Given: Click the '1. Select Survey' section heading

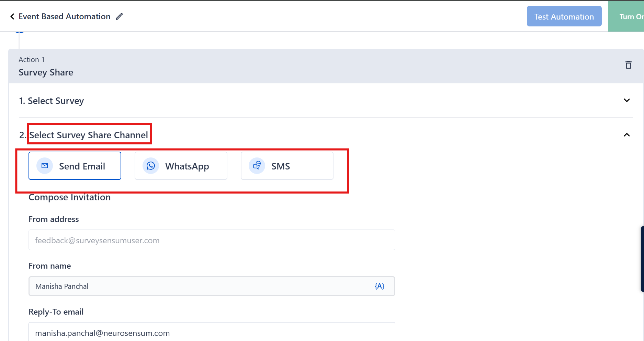Looking at the screenshot, I should (52, 101).
